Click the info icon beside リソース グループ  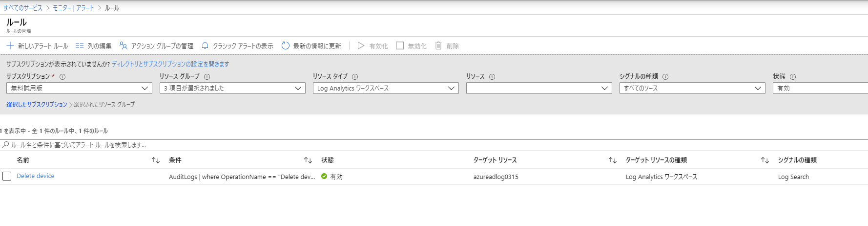pyautogui.click(x=207, y=77)
